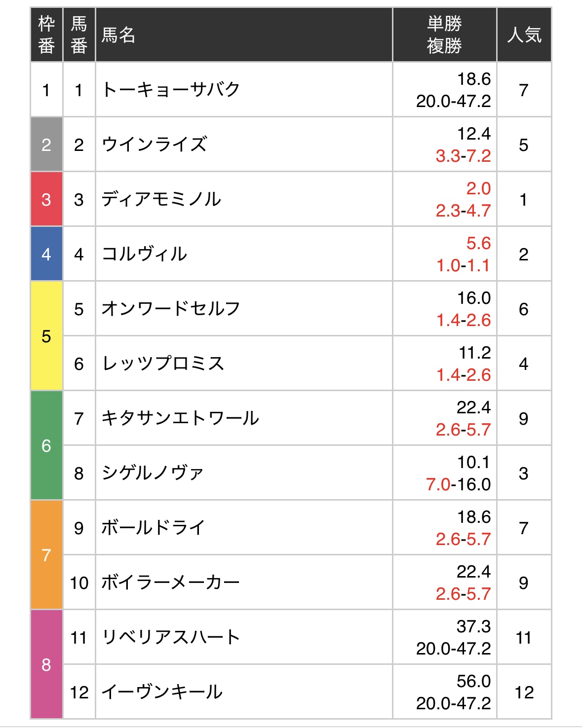Viewport: 582px width, 728px height.
Task: Select yellow frame 5 cell
Action: click(x=46, y=336)
